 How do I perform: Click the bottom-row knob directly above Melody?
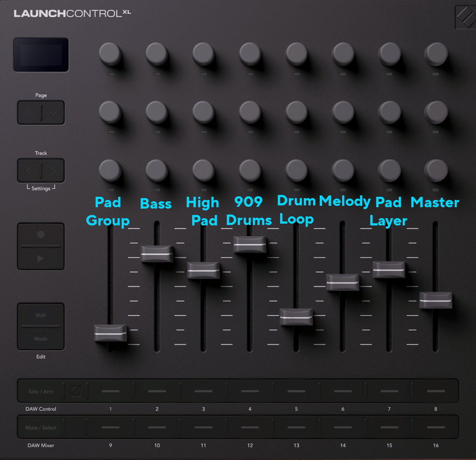[x=343, y=170]
